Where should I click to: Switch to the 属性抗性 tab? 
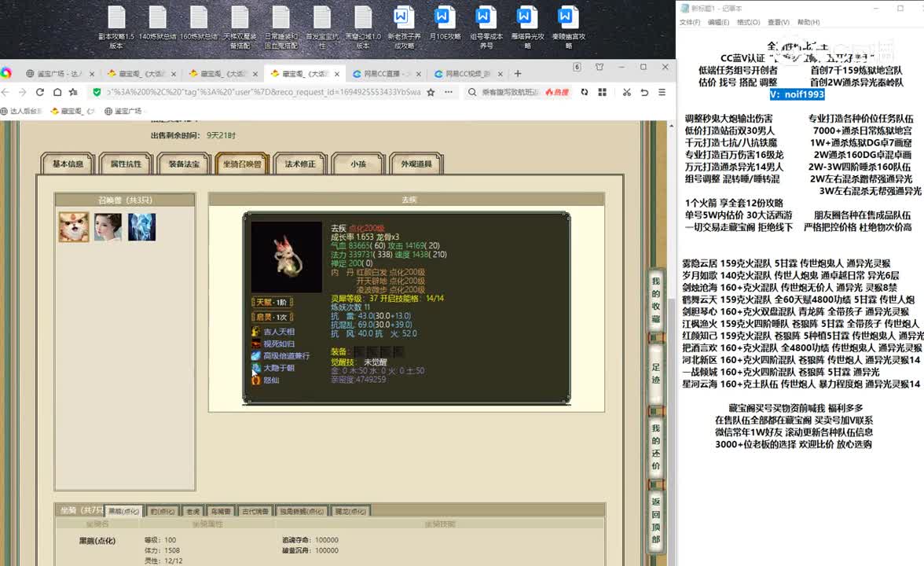click(x=126, y=164)
